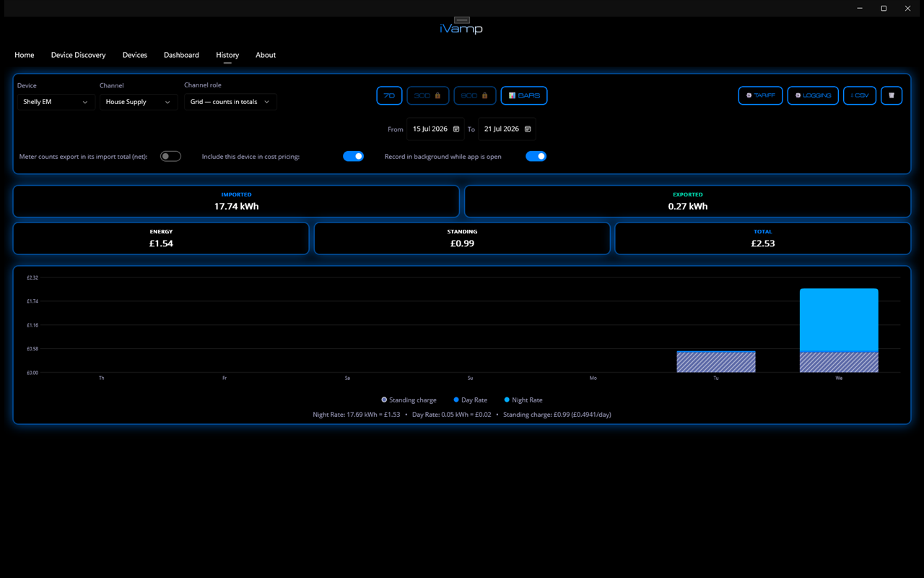
Task: Select the 7D range button
Action: tap(389, 95)
